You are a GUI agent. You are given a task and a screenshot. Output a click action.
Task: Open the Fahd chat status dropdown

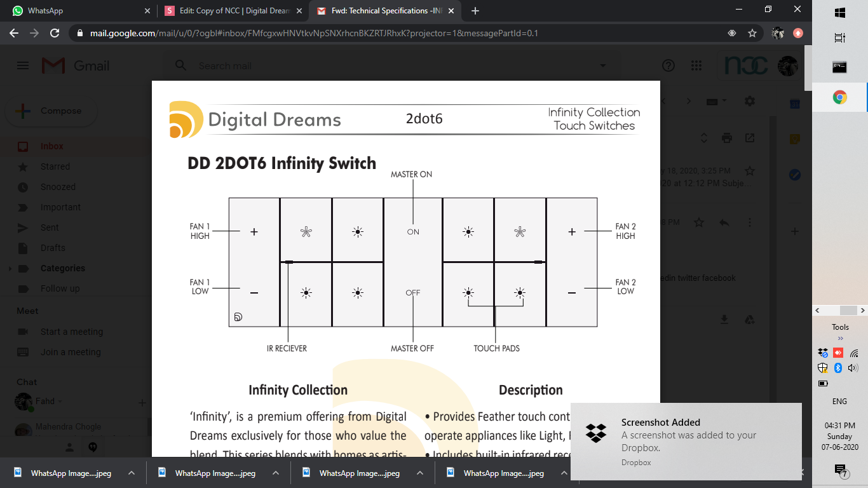click(60, 402)
